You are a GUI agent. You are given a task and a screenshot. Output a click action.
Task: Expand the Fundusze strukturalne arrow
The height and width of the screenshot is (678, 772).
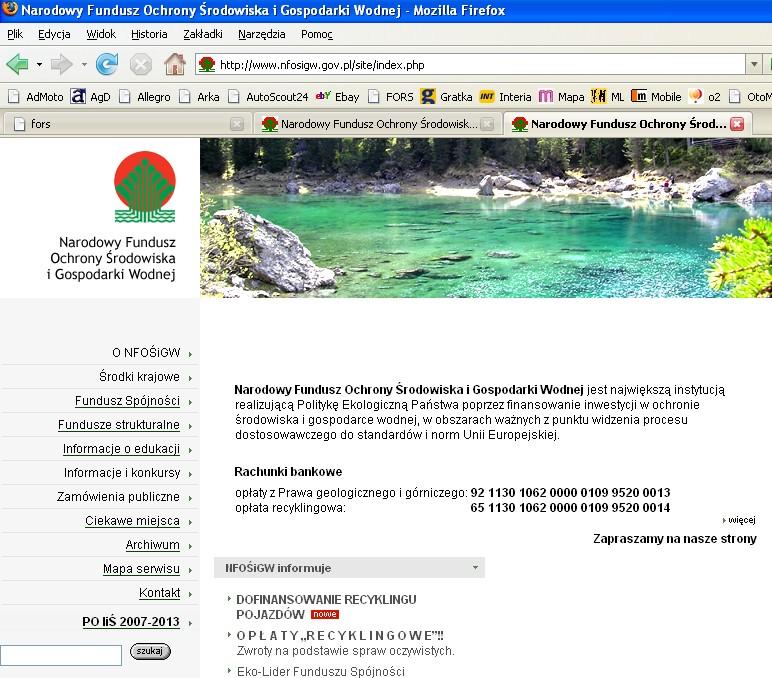pyautogui.click(x=190, y=426)
